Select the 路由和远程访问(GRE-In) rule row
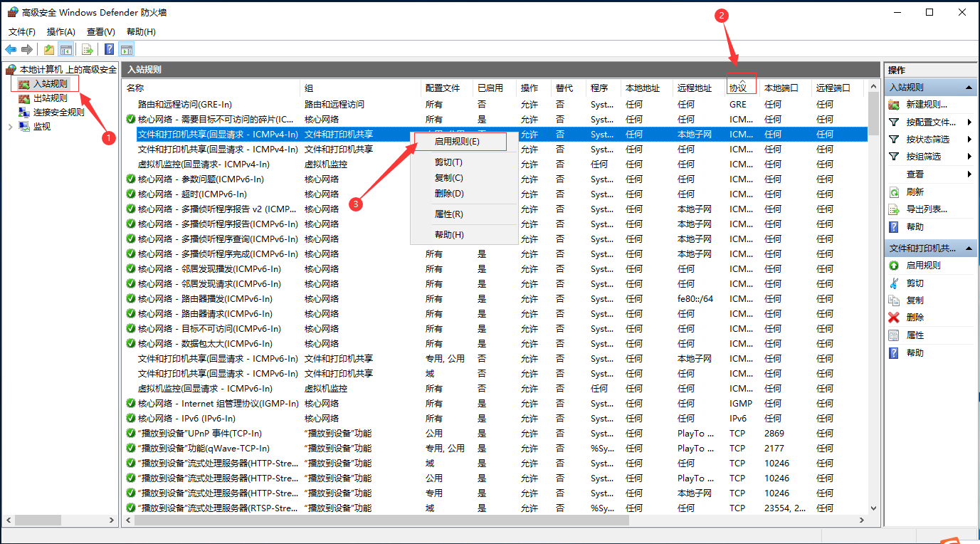 point(495,105)
